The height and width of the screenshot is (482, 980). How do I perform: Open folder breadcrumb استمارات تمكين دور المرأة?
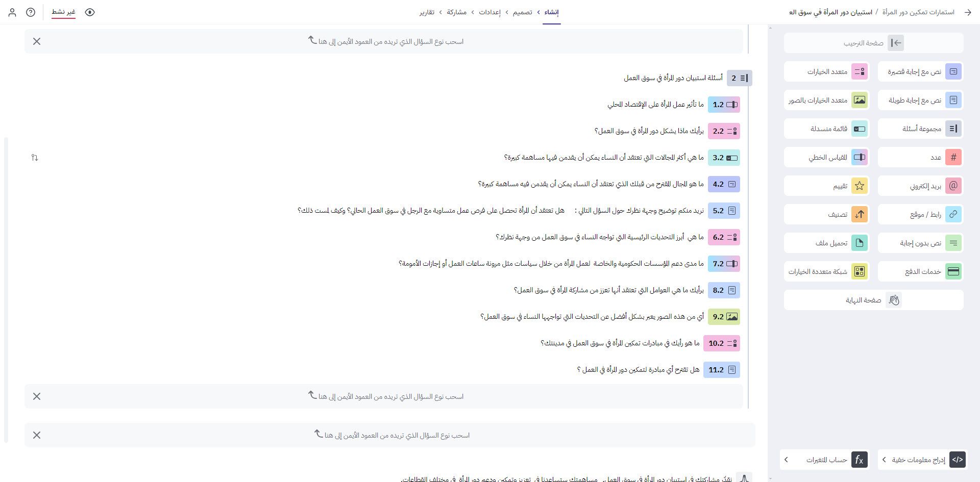click(x=919, y=12)
